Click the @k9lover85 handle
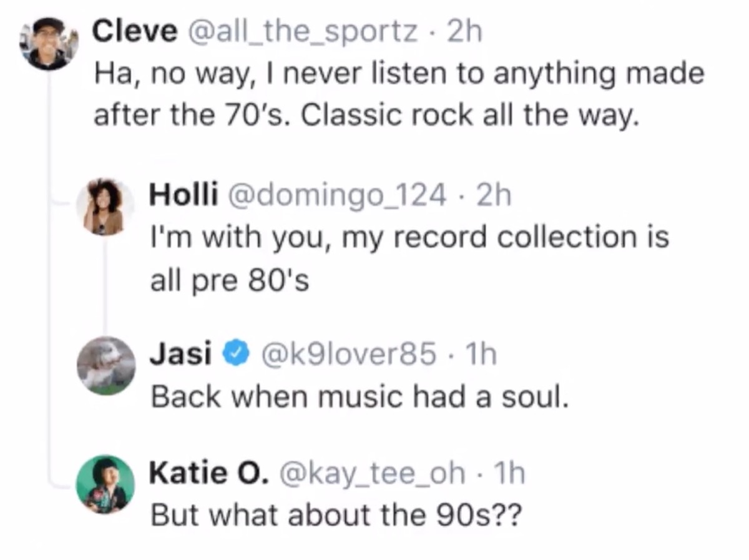The image size is (749, 560). coord(348,354)
